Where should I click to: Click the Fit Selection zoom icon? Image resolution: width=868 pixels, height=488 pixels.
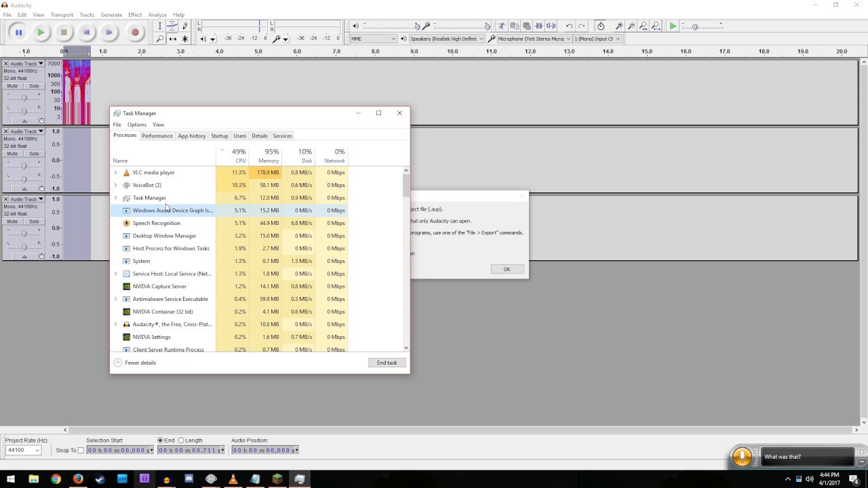(x=643, y=26)
